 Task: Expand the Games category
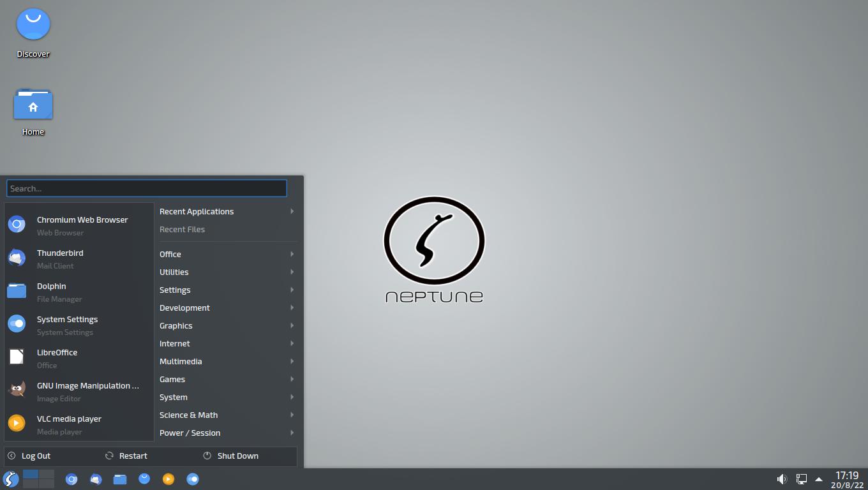click(227, 379)
